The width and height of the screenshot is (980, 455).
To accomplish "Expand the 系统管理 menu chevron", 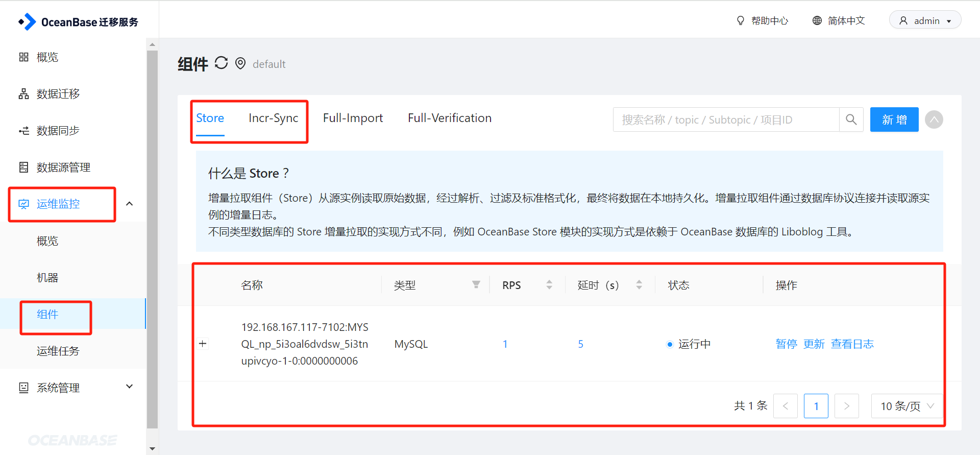I will [x=130, y=387].
